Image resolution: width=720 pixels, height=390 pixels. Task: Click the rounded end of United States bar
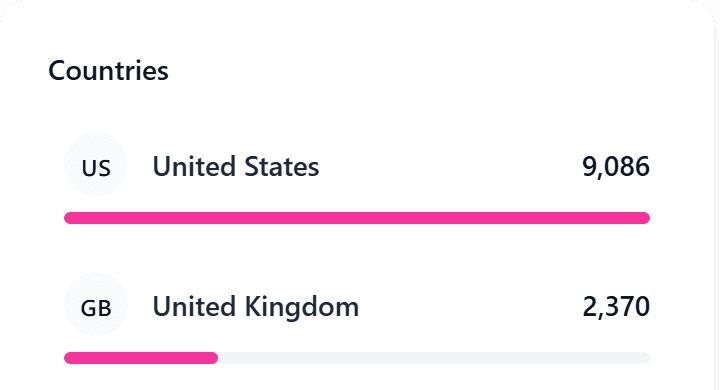tap(644, 218)
